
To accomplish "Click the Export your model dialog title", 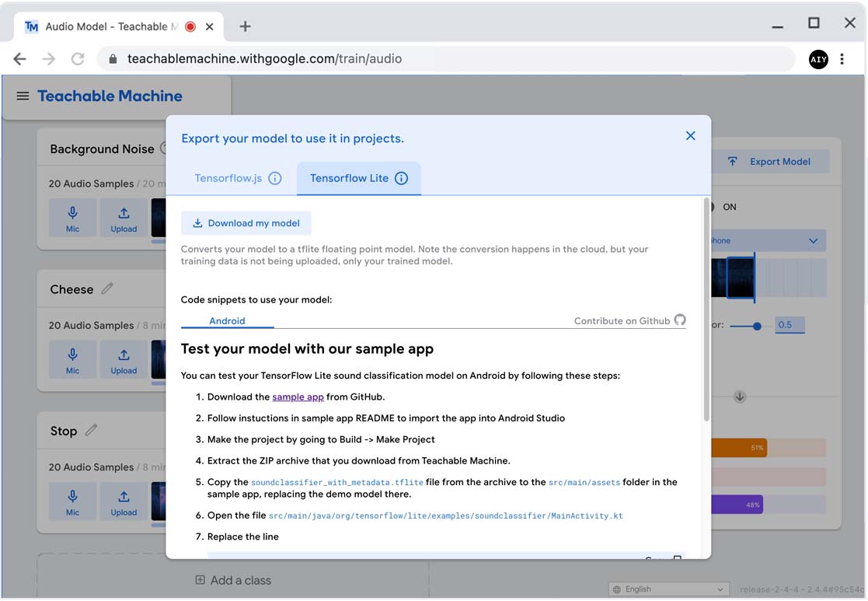I will [x=292, y=138].
